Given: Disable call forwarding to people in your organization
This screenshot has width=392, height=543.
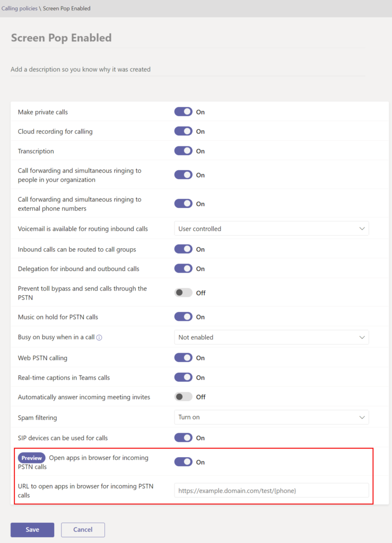Looking at the screenshot, I should [x=183, y=174].
